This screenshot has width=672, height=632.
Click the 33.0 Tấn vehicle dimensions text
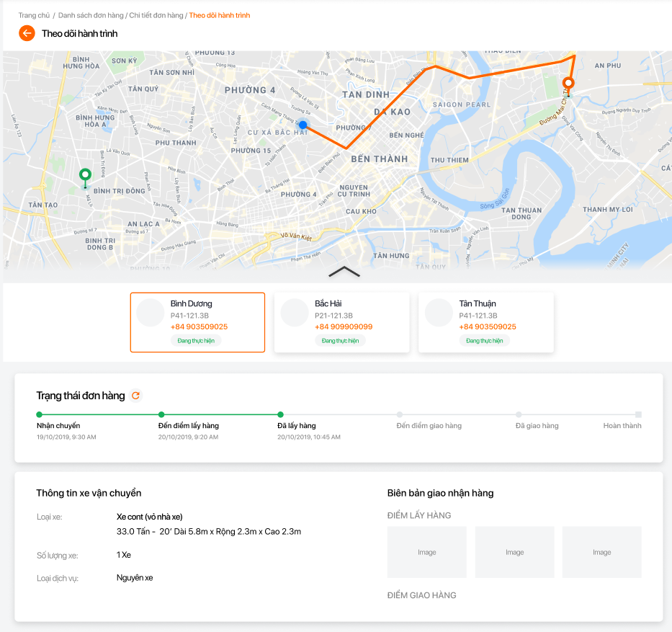coord(209,532)
